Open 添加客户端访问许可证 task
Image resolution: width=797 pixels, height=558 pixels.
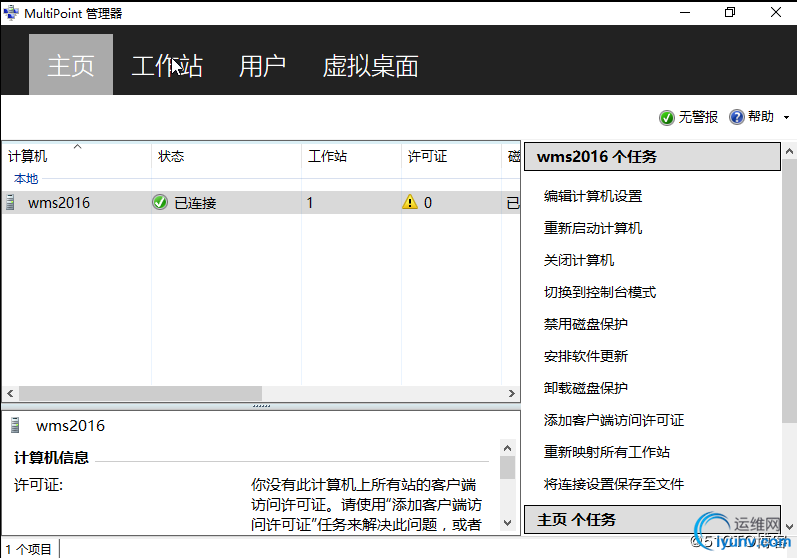tap(614, 420)
